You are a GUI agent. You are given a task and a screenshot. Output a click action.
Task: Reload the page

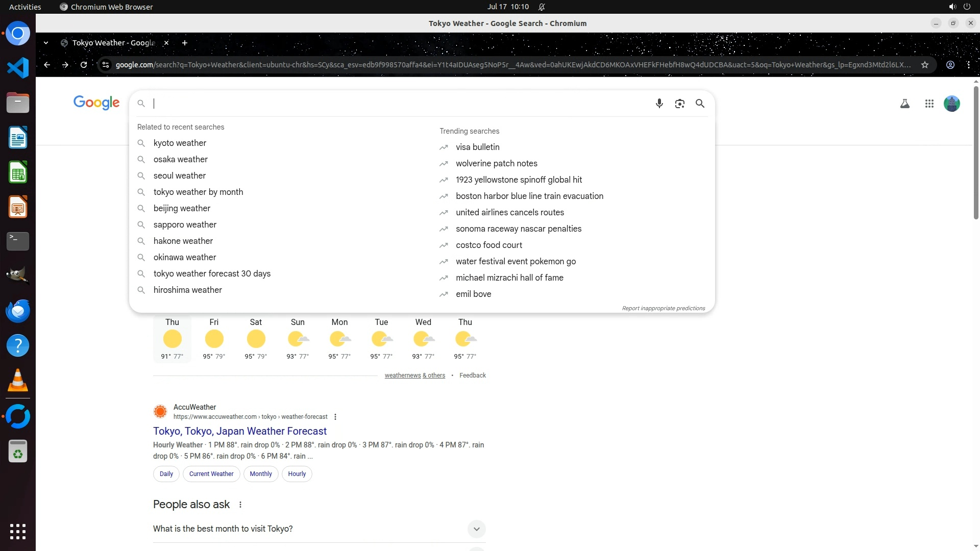tap(84, 65)
